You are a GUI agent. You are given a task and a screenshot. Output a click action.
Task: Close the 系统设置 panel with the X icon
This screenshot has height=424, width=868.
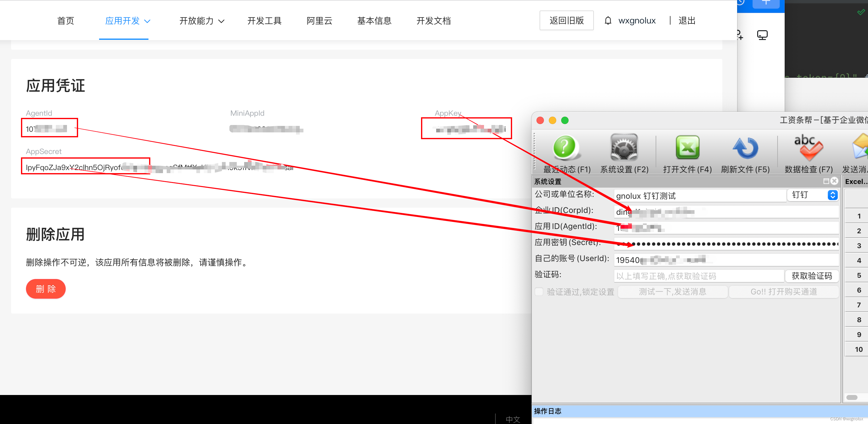tap(834, 181)
